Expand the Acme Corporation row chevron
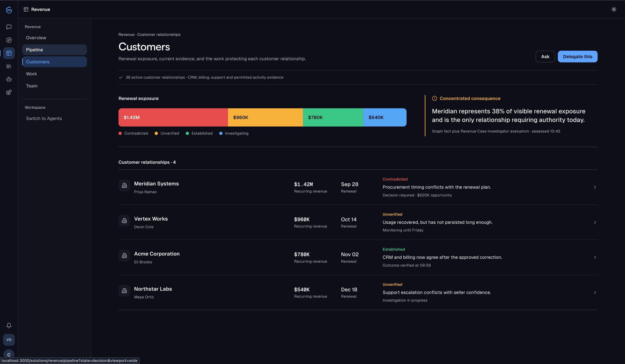 point(595,258)
